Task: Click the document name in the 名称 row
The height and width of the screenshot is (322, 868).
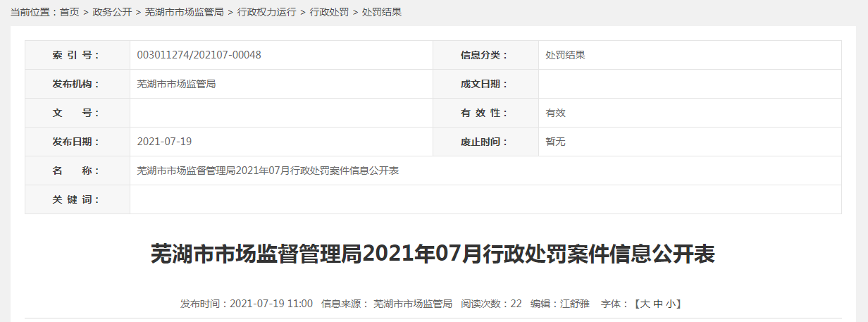Action: [268, 171]
